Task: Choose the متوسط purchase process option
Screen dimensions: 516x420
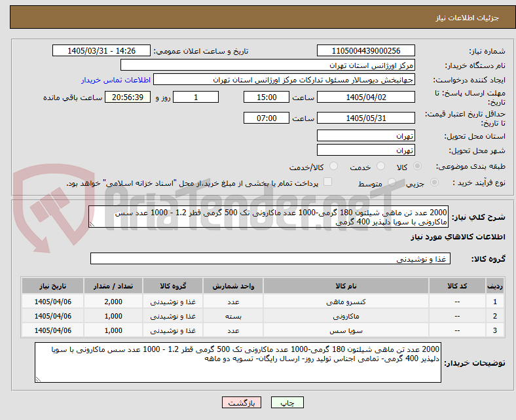Action: 392,183
